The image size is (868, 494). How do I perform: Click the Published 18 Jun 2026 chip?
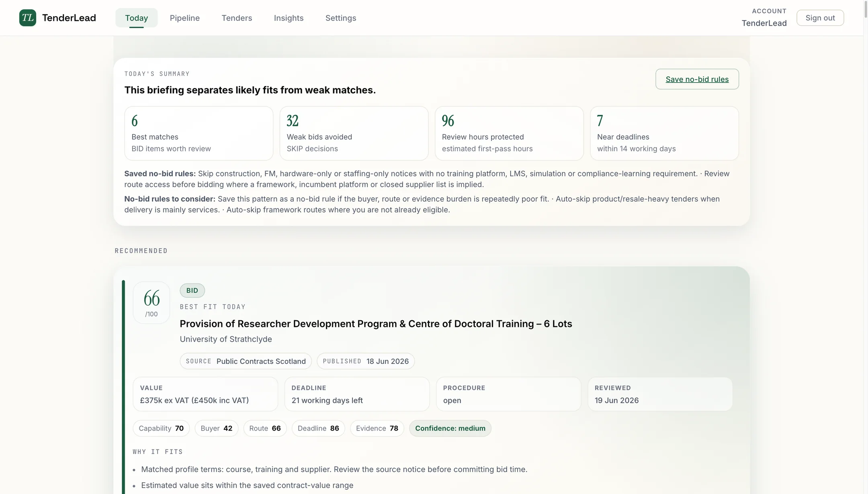click(x=366, y=361)
